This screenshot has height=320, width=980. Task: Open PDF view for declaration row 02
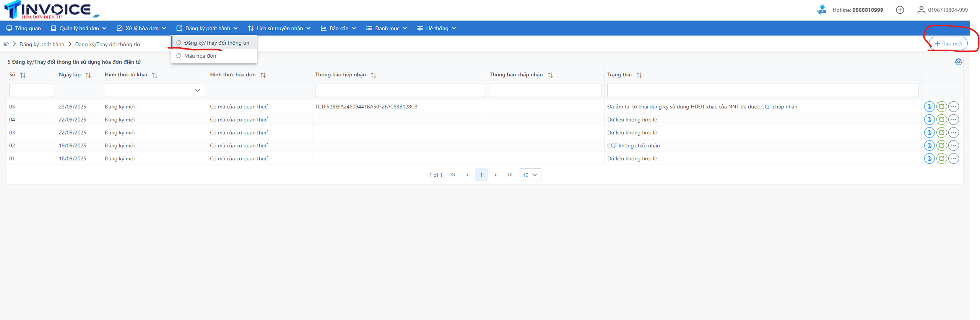coord(929,145)
